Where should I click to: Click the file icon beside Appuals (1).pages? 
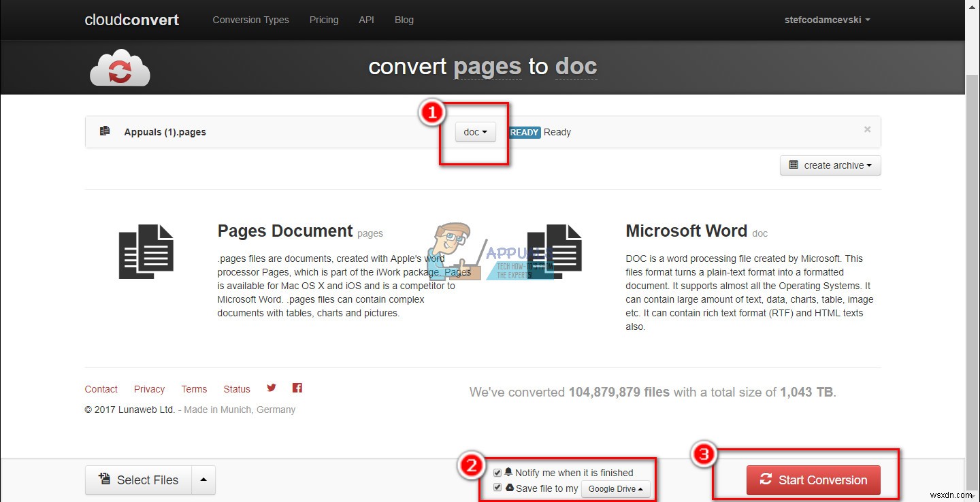pos(105,131)
